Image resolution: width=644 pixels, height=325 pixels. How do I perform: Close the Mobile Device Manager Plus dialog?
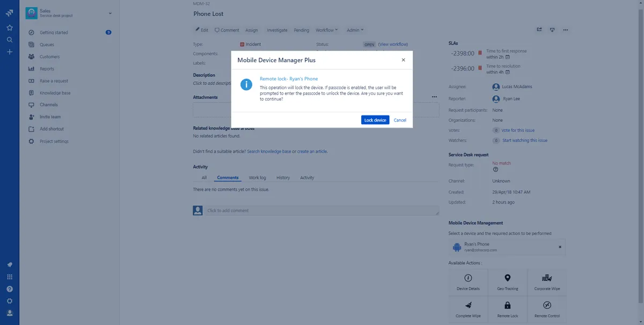404,60
